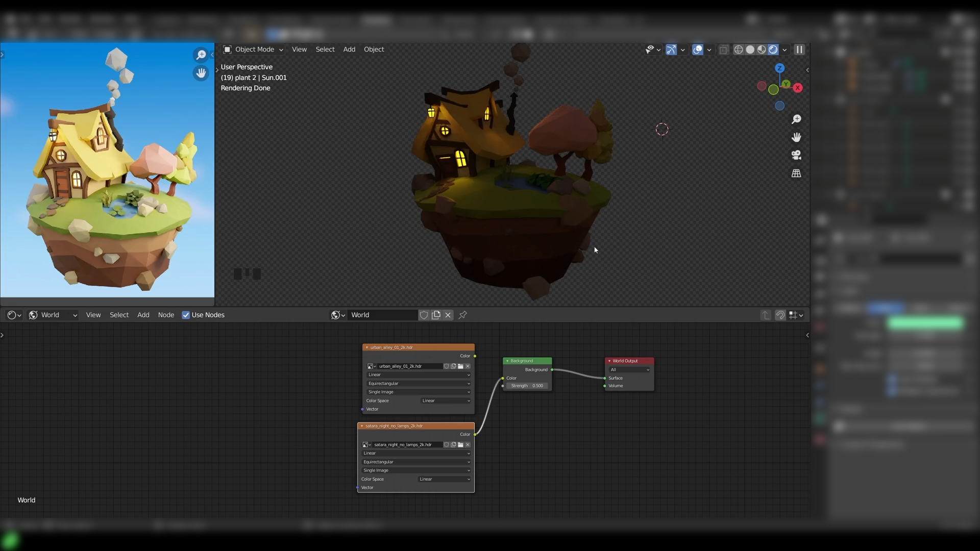Click the camera view icon in viewport sidebar

[796, 155]
